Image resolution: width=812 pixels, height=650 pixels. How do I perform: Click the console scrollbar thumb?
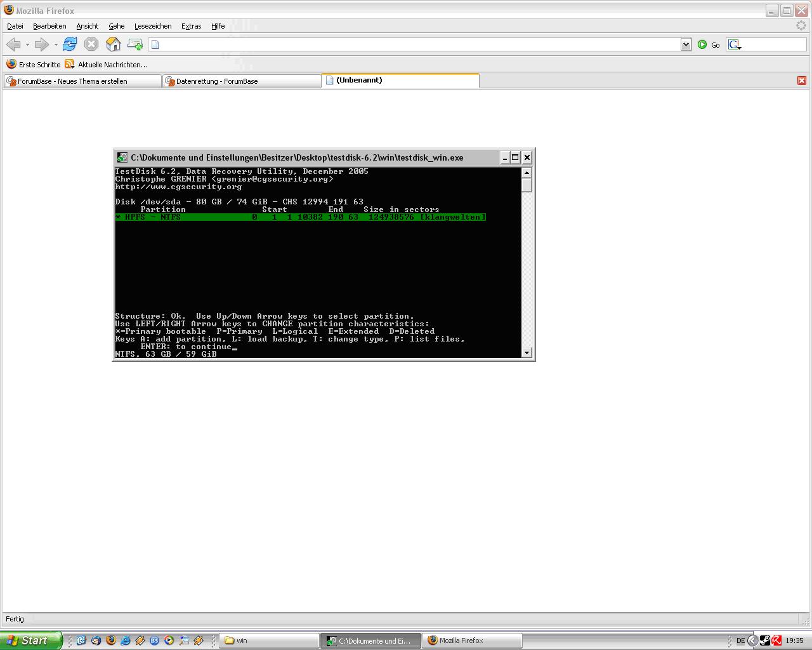click(x=527, y=185)
